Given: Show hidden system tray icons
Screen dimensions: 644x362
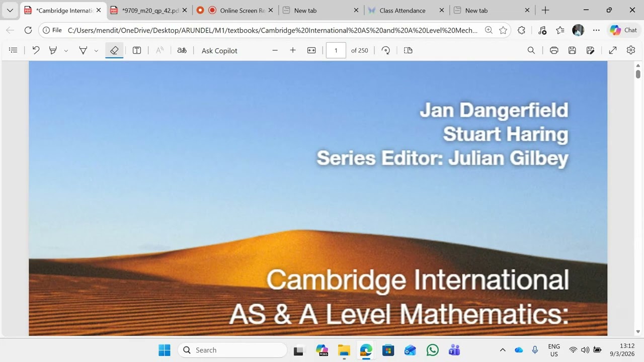Looking at the screenshot, I should pyautogui.click(x=502, y=350).
